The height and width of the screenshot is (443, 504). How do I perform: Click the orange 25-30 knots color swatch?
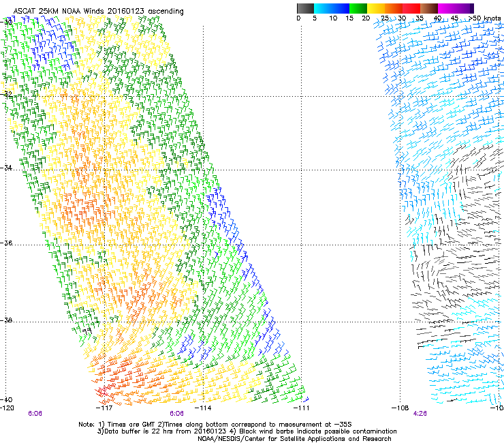394,8
